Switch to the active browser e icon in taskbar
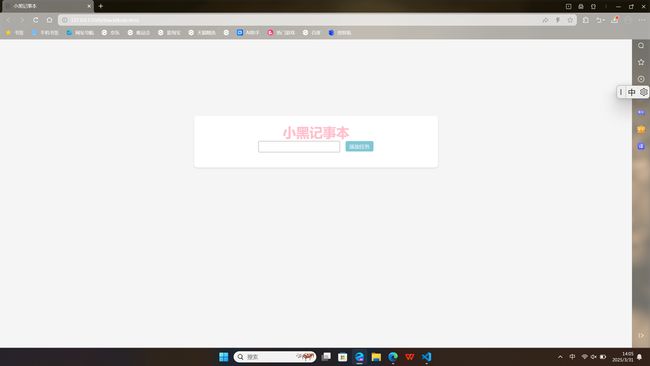The image size is (650, 366). point(359,356)
